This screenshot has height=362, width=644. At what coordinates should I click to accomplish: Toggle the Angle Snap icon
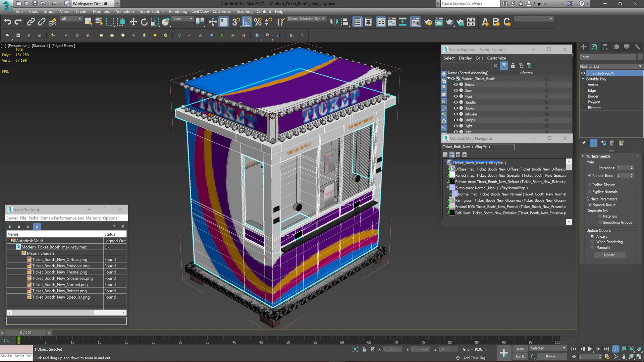(x=247, y=22)
